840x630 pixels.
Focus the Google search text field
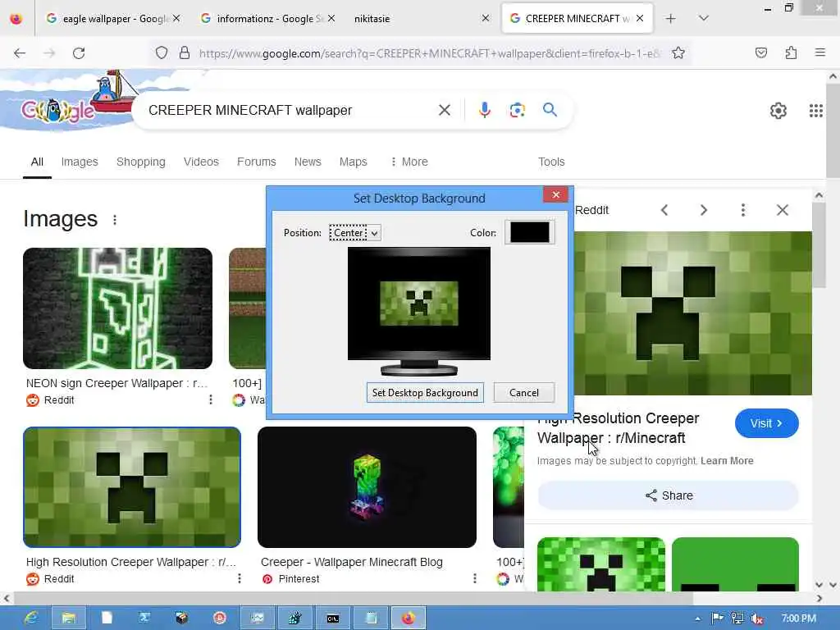click(x=290, y=111)
